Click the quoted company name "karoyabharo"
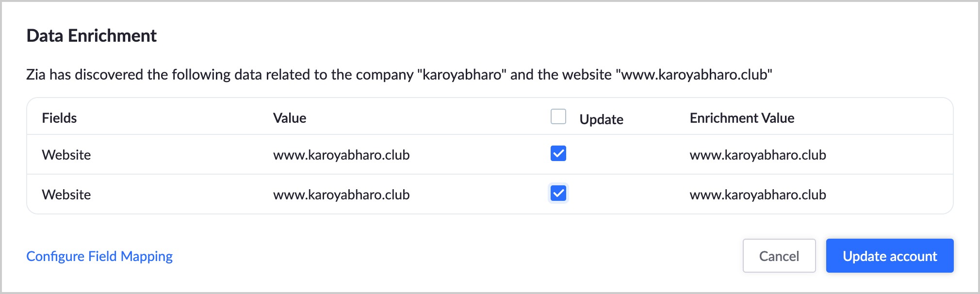 (x=462, y=75)
